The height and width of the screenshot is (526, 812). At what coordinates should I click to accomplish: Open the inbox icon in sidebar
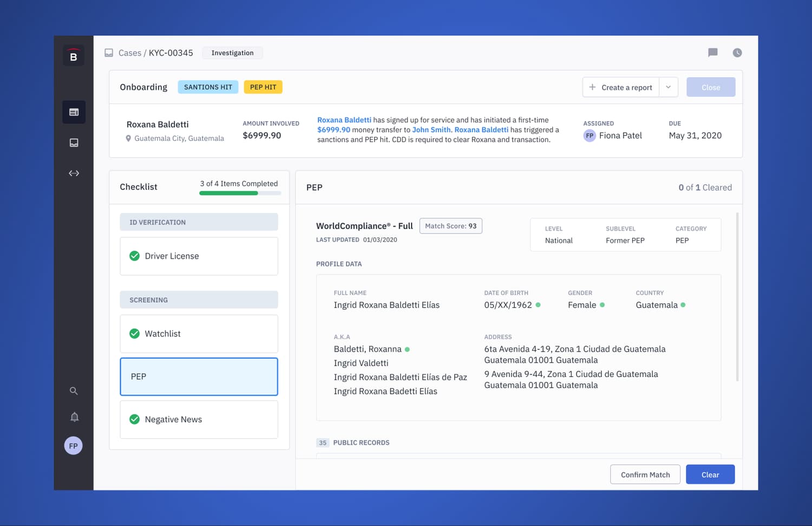pyautogui.click(x=74, y=142)
